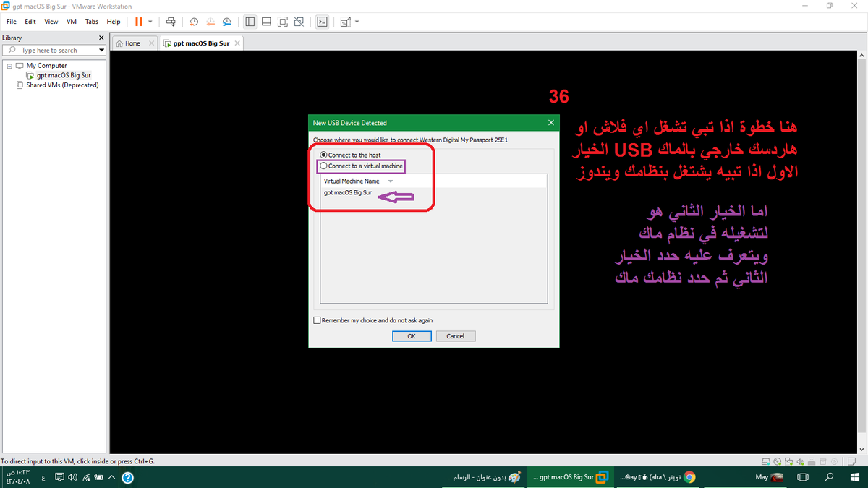Close the gpt macOS Big Sur tab
Image resolution: width=868 pixels, height=488 pixels.
pyautogui.click(x=237, y=43)
